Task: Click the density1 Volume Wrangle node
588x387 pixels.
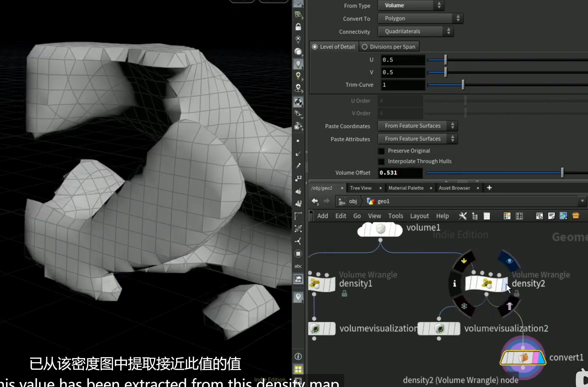Action: coord(322,284)
